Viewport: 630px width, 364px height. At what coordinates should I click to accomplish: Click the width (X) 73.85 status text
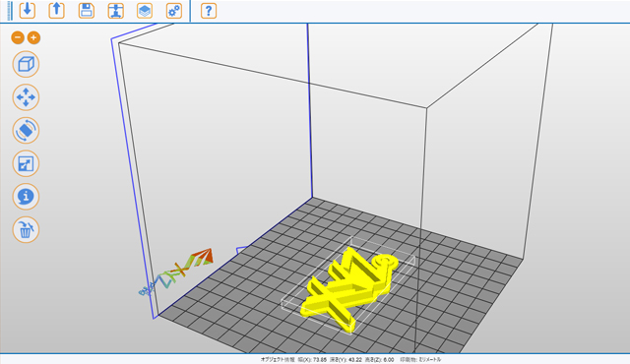point(312,360)
